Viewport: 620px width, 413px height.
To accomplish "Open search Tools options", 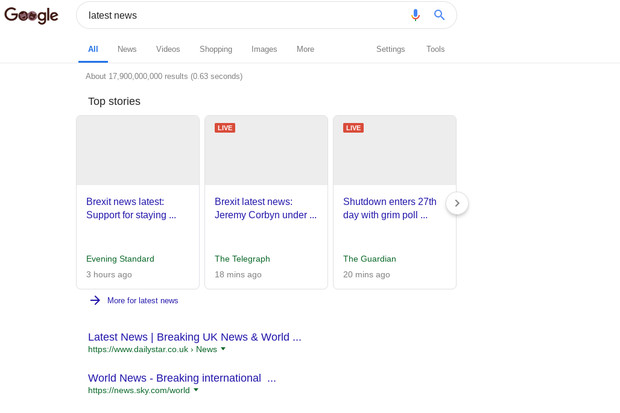I will [x=435, y=49].
